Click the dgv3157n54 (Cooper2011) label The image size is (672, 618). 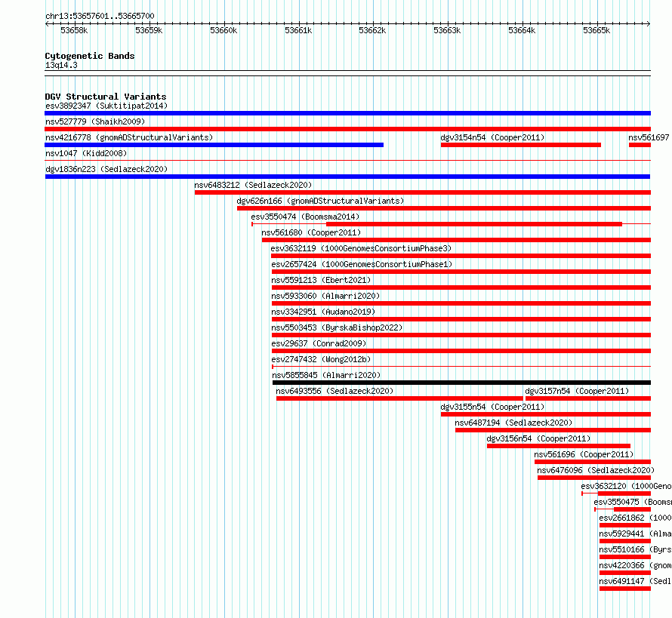coord(577,391)
